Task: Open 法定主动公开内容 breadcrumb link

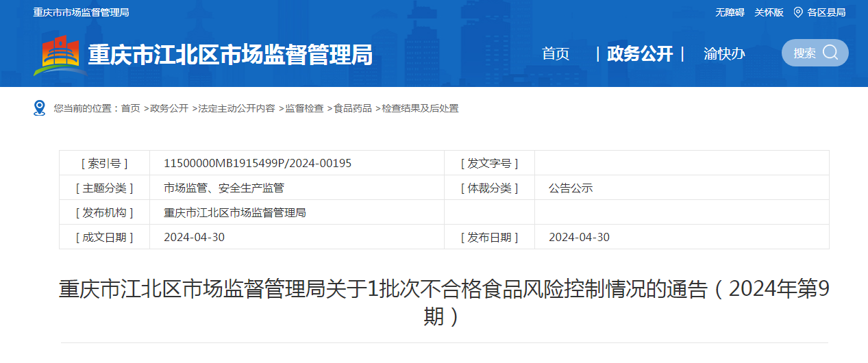Action: click(236, 108)
